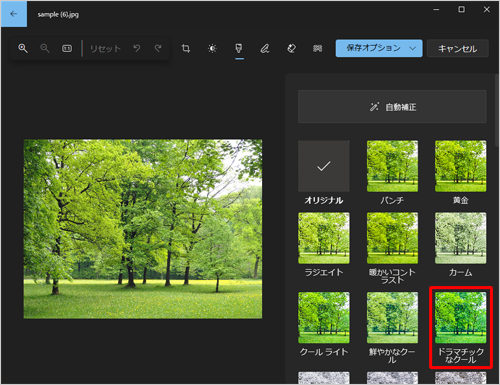Apply the 鮮やかなクール filter thumbnail

click(392, 318)
